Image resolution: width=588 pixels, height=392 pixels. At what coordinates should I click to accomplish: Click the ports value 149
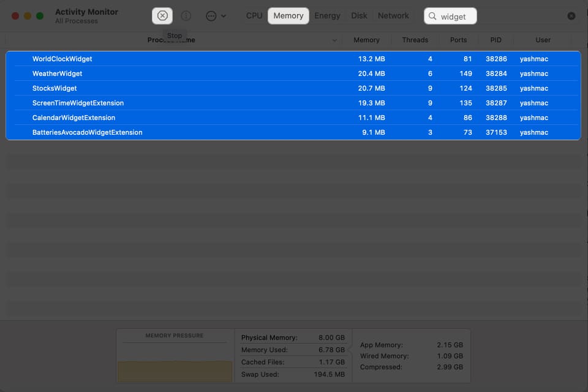coord(466,73)
